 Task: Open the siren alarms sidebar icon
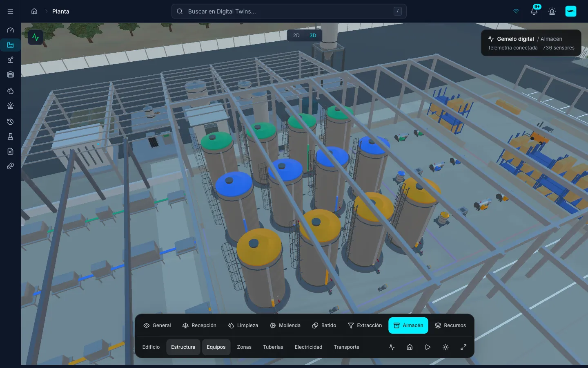pos(11,106)
